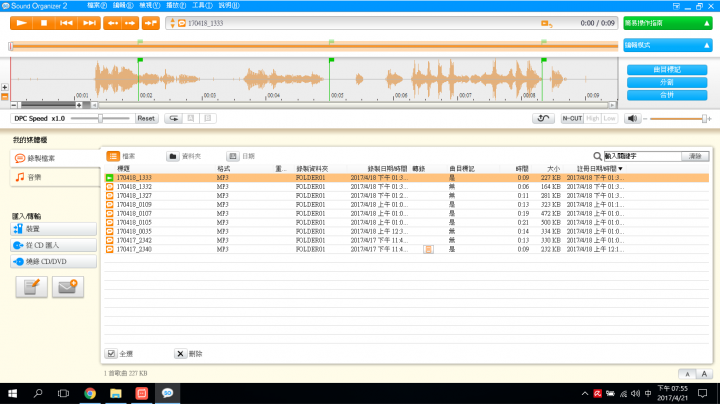Toggle the N-CUT noise cut button
This screenshot has height=405, width=720.
[x=572, y=118]
